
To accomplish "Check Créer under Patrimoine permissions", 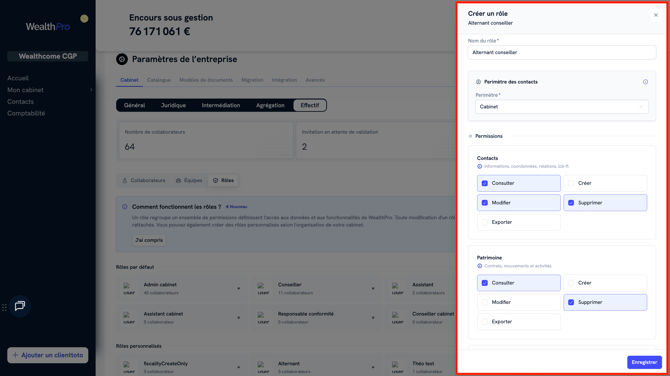I will [571, 283].
